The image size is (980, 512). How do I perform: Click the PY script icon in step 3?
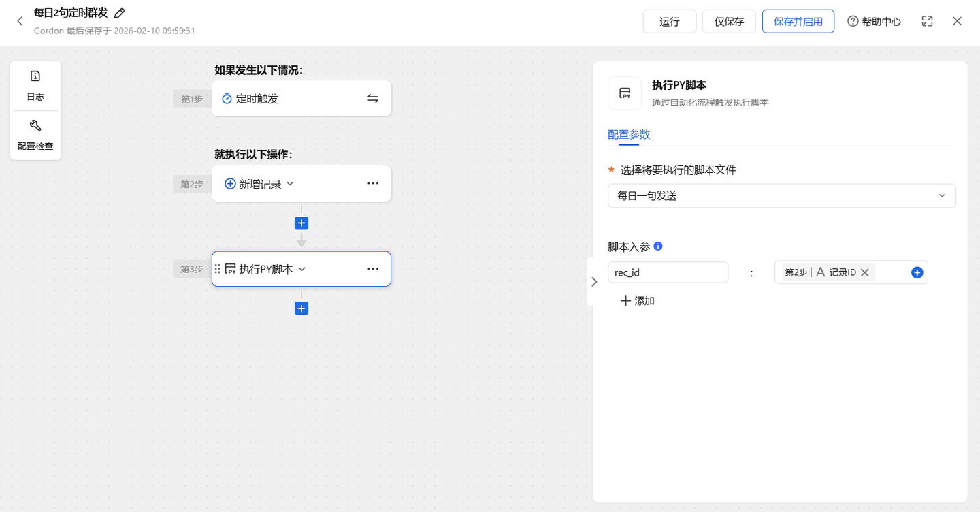coord(230,269)
